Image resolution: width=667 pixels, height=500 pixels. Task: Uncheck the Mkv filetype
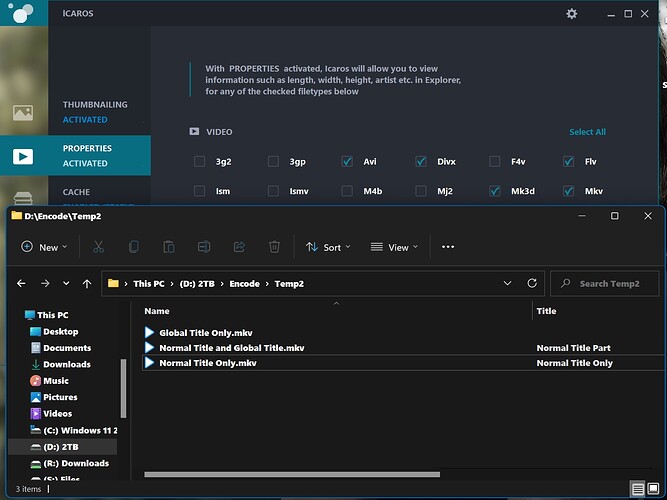569,191
